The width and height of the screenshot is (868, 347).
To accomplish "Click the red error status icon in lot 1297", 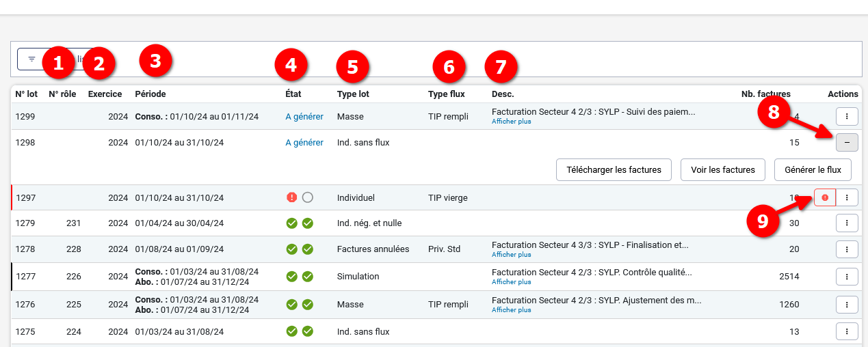I will pos(292,197).
